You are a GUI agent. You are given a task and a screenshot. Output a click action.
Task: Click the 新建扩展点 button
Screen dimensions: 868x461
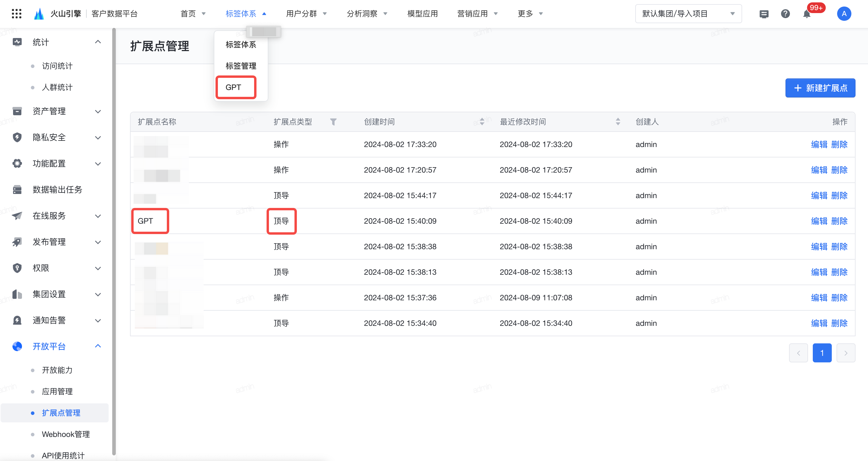(x=820, y=88)
